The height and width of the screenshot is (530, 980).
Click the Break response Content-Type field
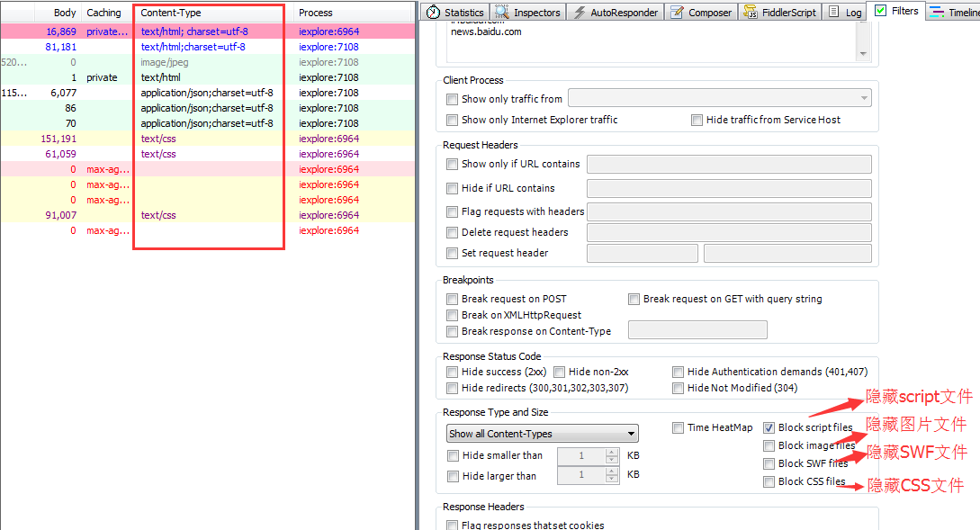tap(697, 330)
